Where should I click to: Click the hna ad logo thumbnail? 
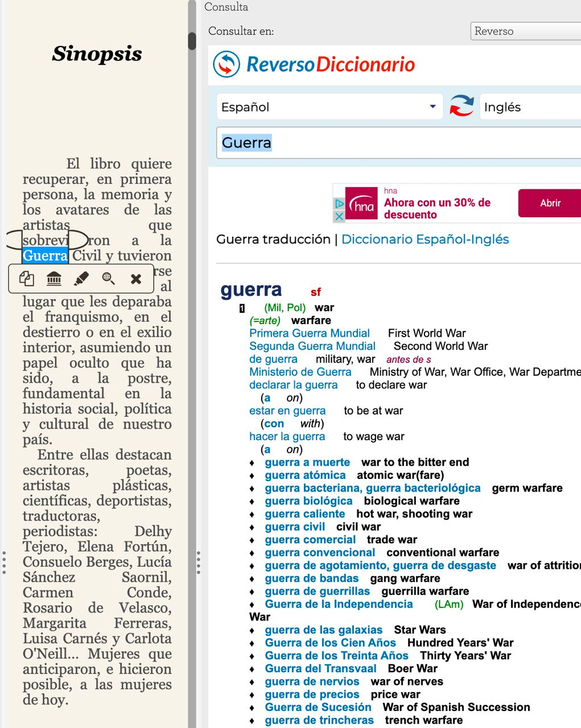pos(361,203)
